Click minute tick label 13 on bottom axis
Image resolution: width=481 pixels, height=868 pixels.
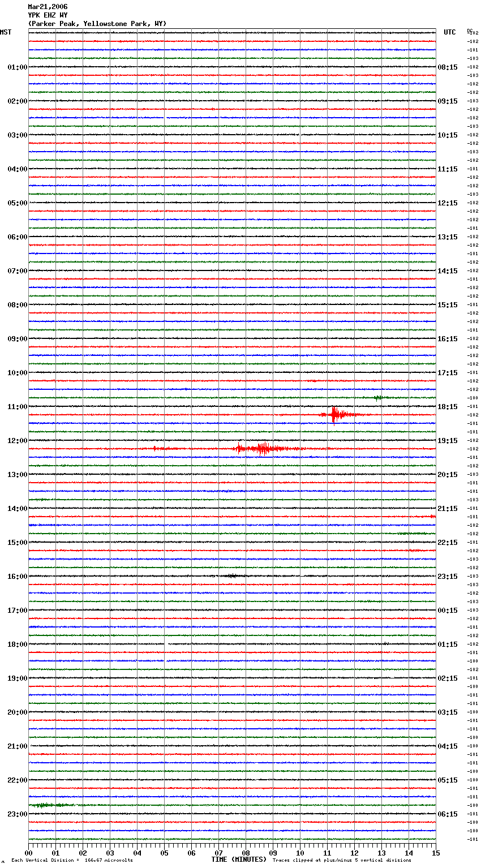click(x=381, y=853)
